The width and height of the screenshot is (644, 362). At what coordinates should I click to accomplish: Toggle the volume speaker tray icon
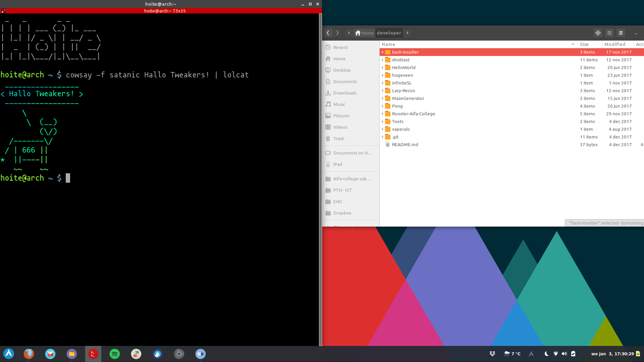point(564,354)
